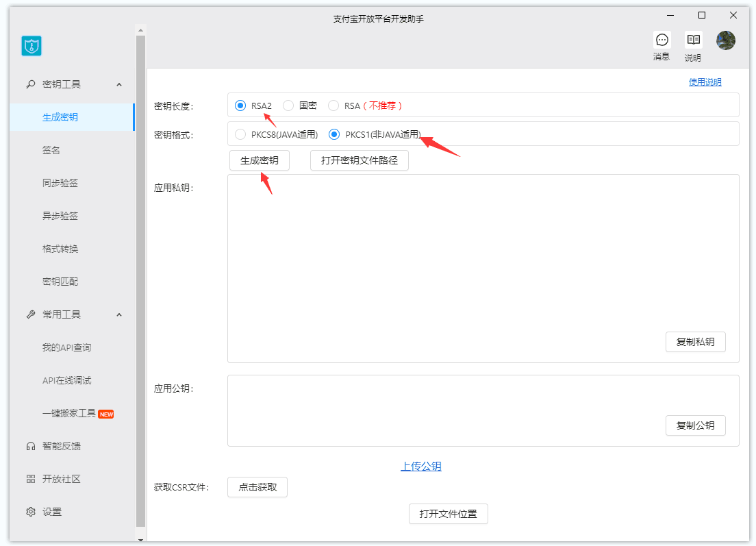Click inside the 应用私钥 text area
Viewport: 756px width, 546px height.
pyautogui.click(x=483, y=269)
